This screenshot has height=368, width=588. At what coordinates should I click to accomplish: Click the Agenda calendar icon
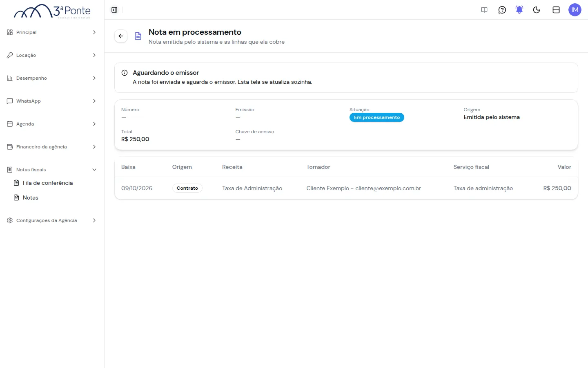(x=10, y=124)
